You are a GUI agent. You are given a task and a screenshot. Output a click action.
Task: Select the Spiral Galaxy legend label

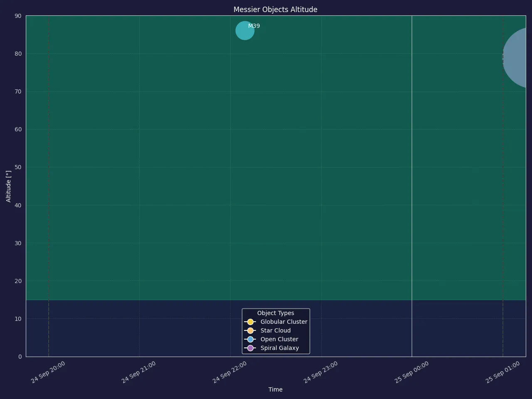point(280,348)
